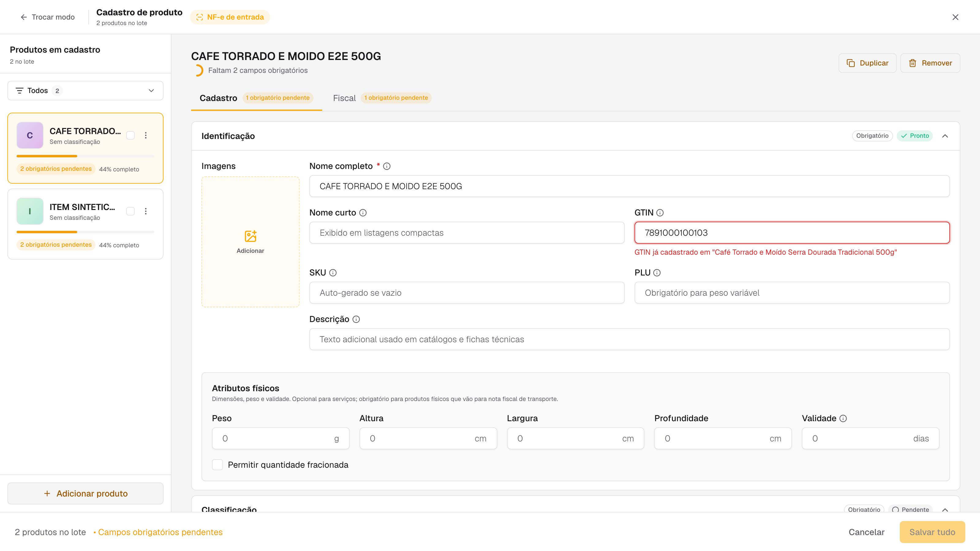This screenshot has height=551, width=980.
Task: Collapse the Identificação section chevron
Action: click(945, 136)
